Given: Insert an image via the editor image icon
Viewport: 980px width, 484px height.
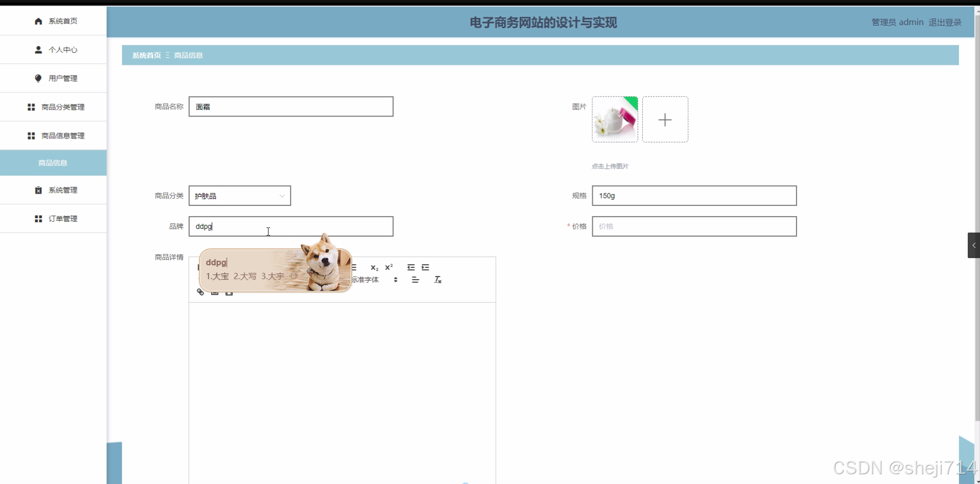Looking at the screenshot, I should 215,292.
